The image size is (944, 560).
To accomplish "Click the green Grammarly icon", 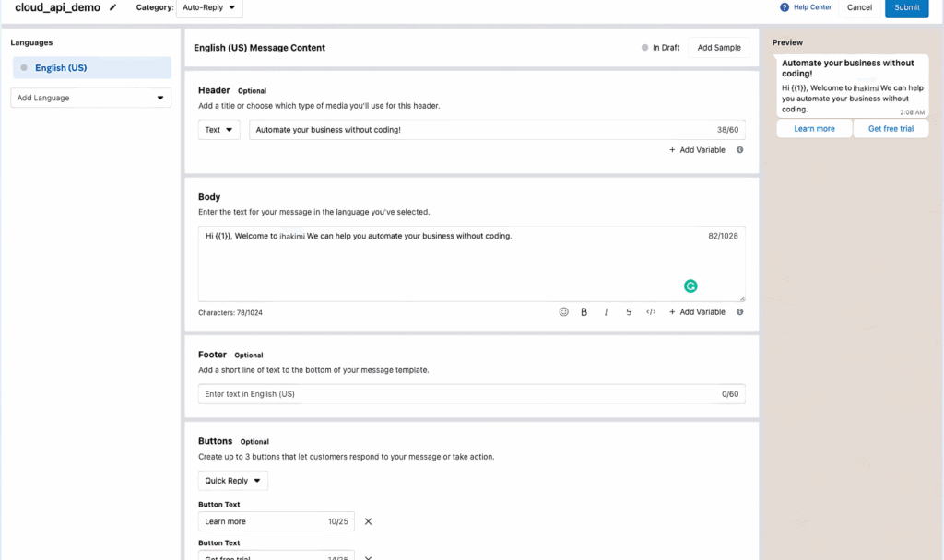I will [690, 286].
